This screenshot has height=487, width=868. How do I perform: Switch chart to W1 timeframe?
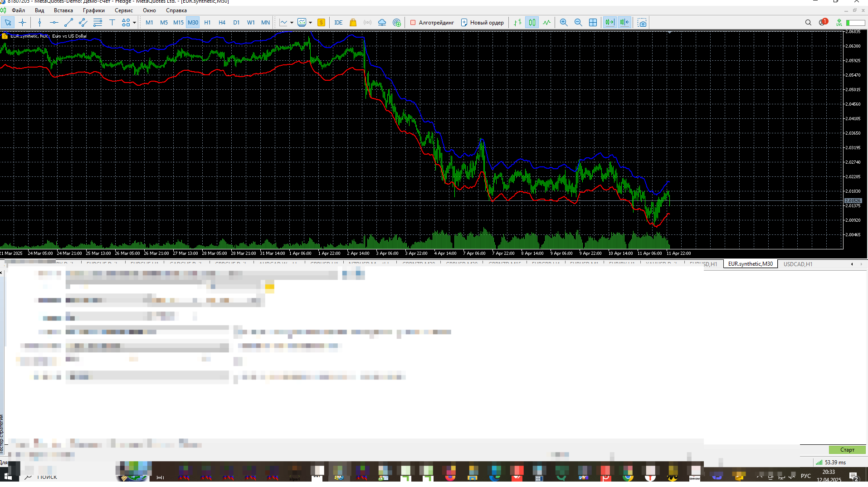click(251, 22)
